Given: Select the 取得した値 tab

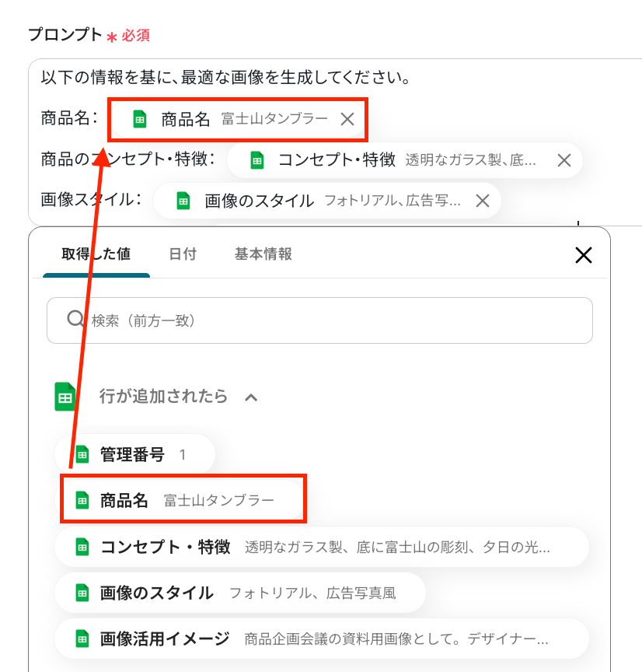Looking at the screenshot, I should click(x=96, y=254).
